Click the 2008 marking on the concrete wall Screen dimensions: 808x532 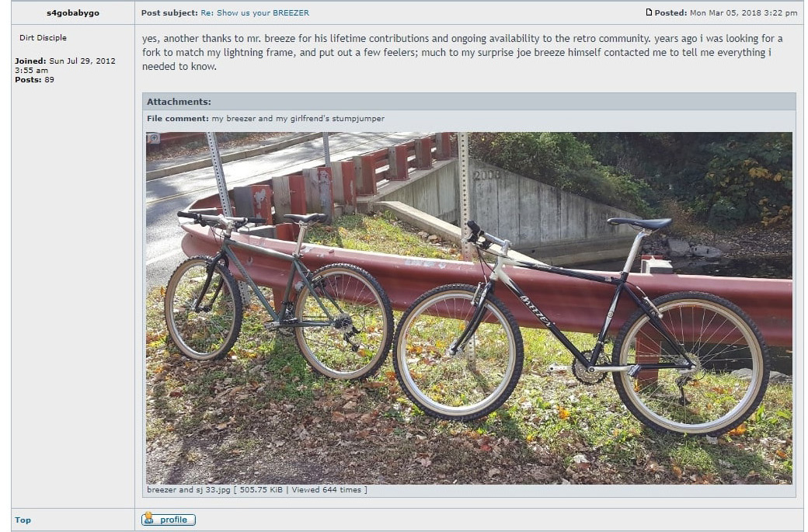[487, 175]
